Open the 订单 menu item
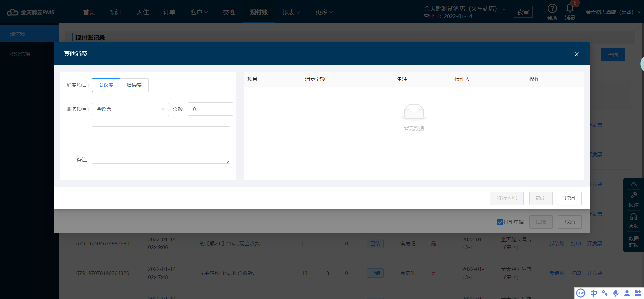The width and height of the screenshot is (644, 299). tap(169, 12)
